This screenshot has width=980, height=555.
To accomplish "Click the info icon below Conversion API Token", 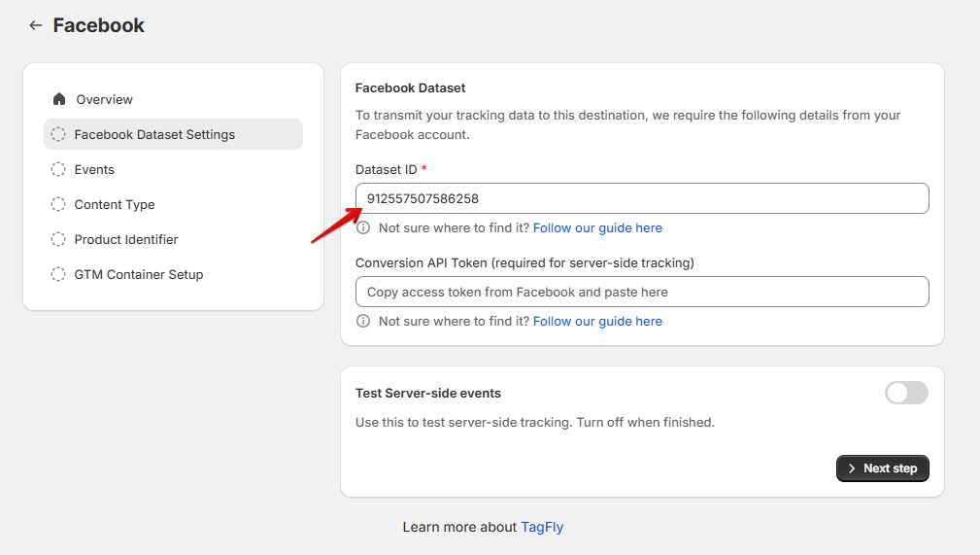I will click(x=363, y=322).
